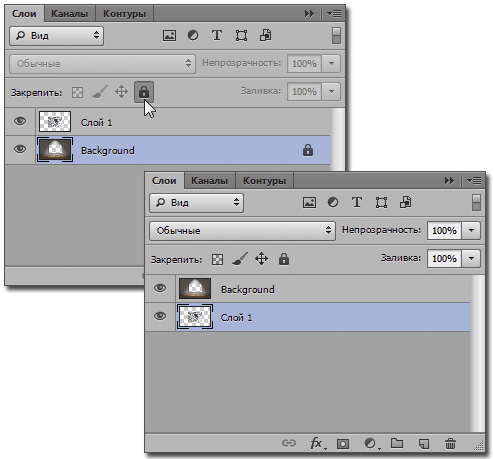Delete layer with trash icon
This screenshot has height=459, width=494.
tap(450, 443)
